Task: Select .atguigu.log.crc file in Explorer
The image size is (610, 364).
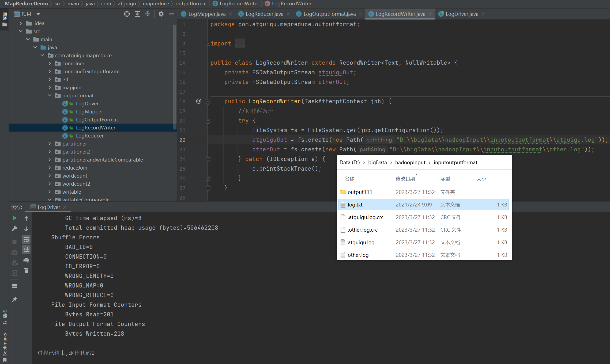Action: click(423, 217)
